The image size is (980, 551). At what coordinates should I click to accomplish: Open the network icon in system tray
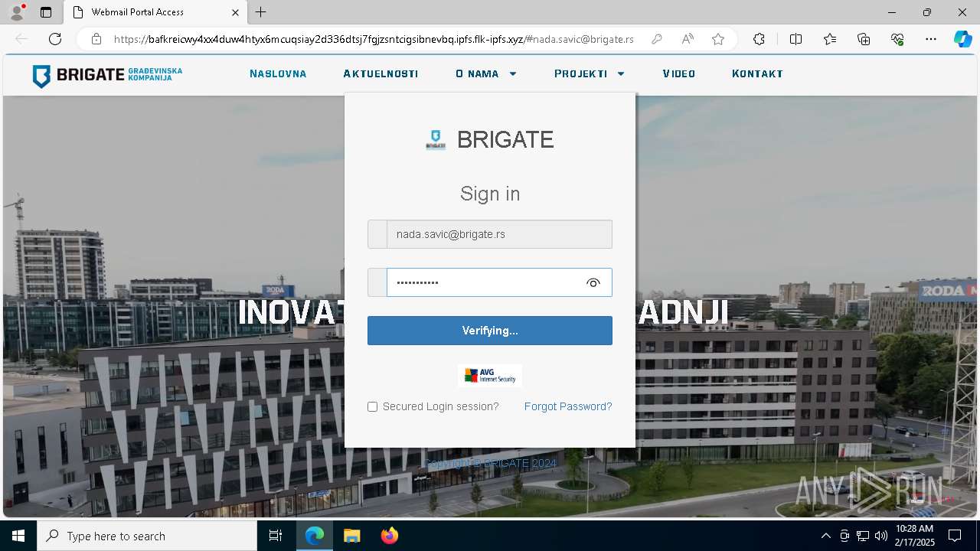pyautogui.click(x=863, y=536)
